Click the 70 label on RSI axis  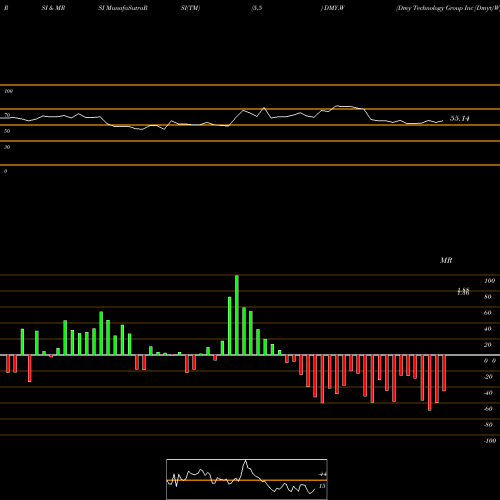(7, 115)
